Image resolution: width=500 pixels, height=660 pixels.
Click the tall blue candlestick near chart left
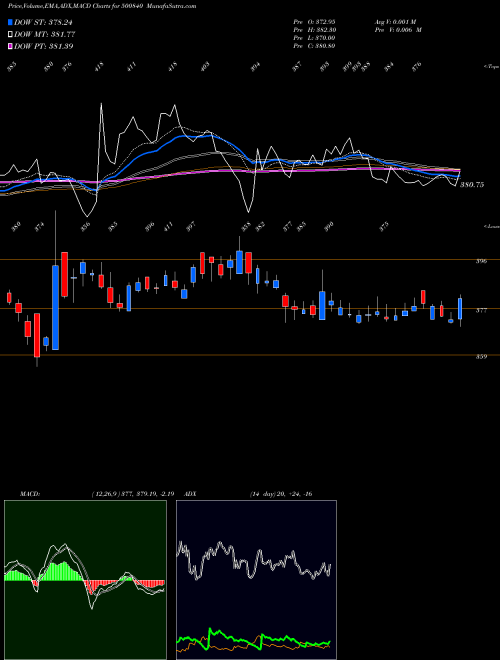[56, 307]
